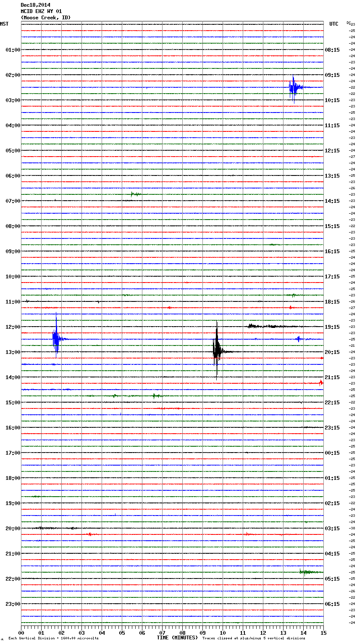Click the red spike at the 14:15 trace's end
Image resolution: width=357 pixels, height=644 pixels.
click(x=320, y=382)
